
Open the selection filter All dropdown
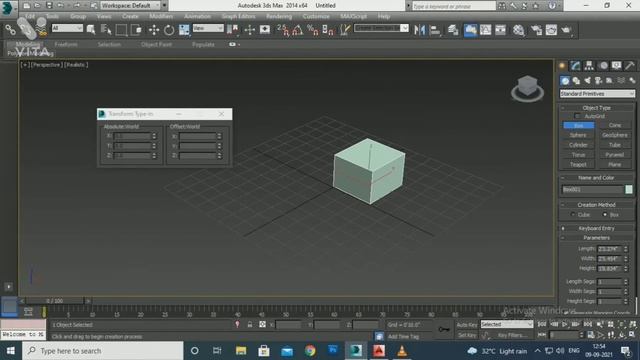(x=67, y=28)
